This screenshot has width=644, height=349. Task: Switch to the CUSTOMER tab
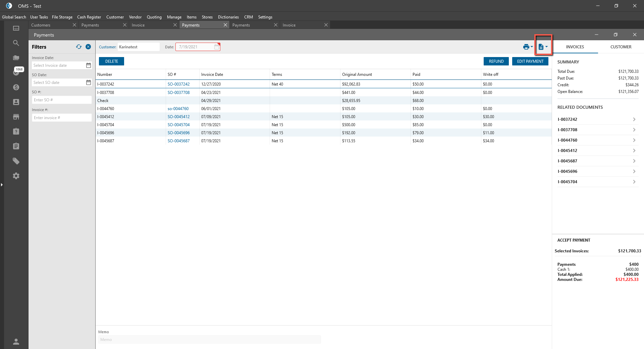[621, 47]
